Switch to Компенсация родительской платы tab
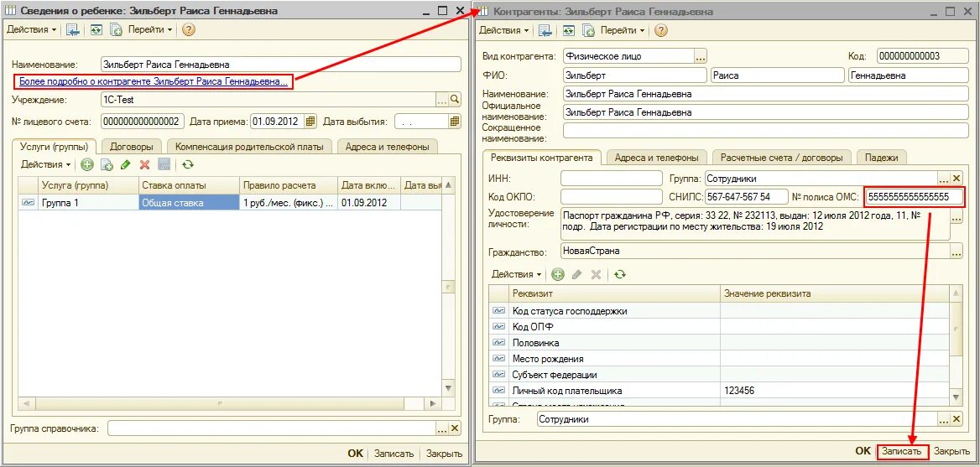Screen dimensions: 980x467 (x=249, y=147)
